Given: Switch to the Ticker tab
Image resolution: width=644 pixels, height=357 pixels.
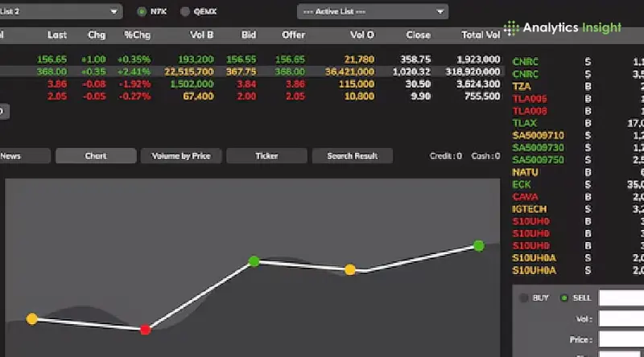Looking at the screenshot, I should pyautogui.click(x=266, y=156).
